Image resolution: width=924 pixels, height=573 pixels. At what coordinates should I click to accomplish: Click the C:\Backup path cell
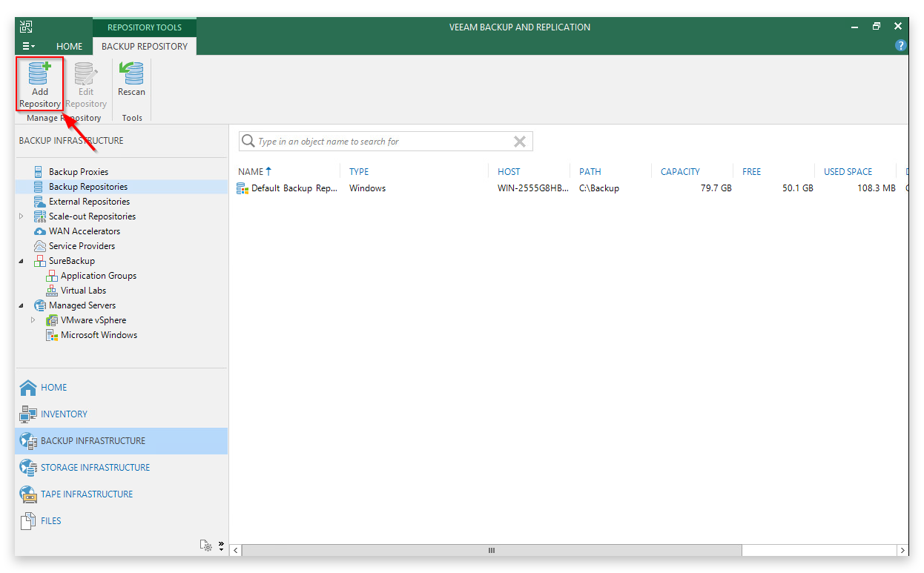pos(599,188)
